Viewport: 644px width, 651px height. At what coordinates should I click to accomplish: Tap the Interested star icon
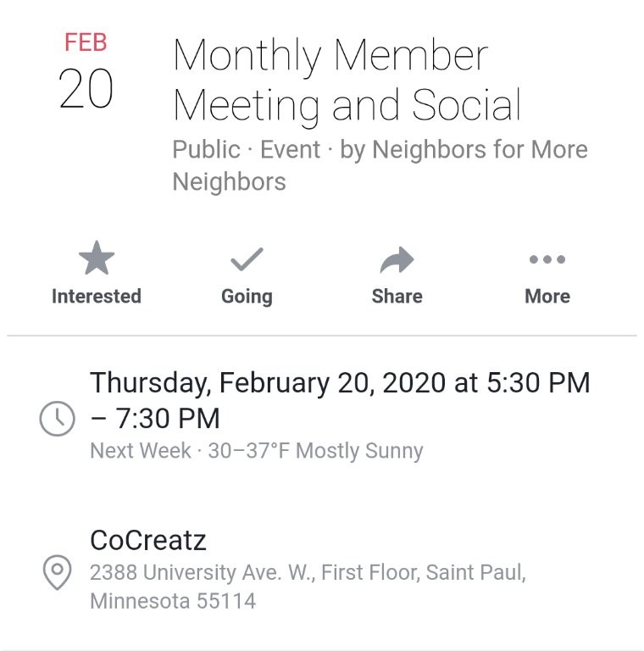point(96,259)
